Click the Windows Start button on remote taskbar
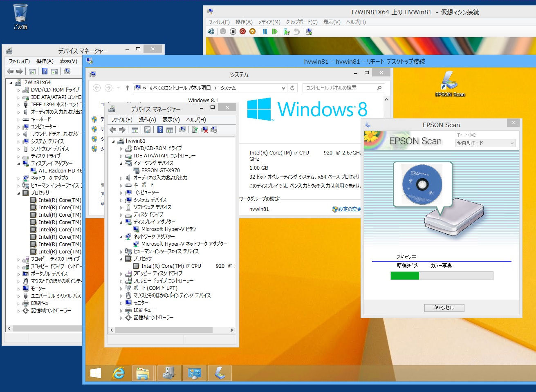The image size is (536, 392). tap(96, 373)
